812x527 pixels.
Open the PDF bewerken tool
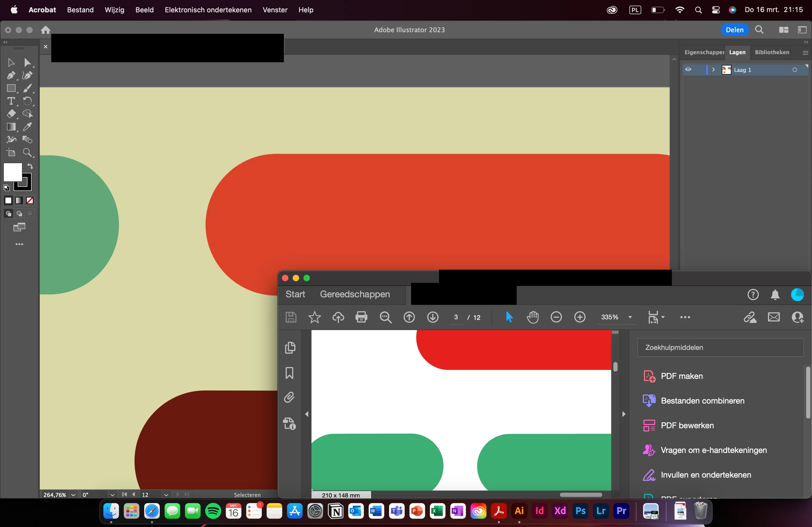coord(687,425)
